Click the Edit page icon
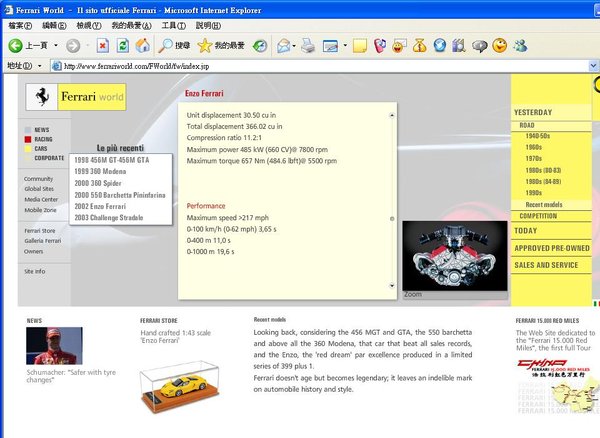The image size is (600, 438). coord(330,46)
